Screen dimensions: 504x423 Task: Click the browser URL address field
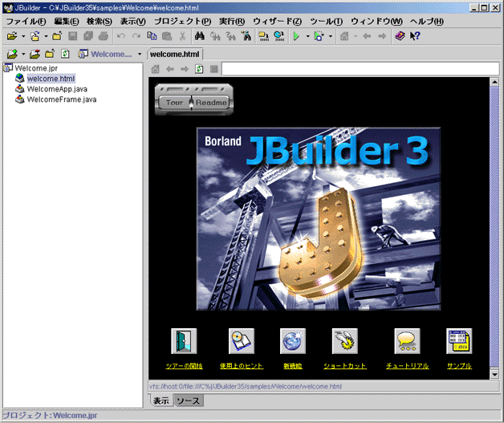(x=353, y=69)
